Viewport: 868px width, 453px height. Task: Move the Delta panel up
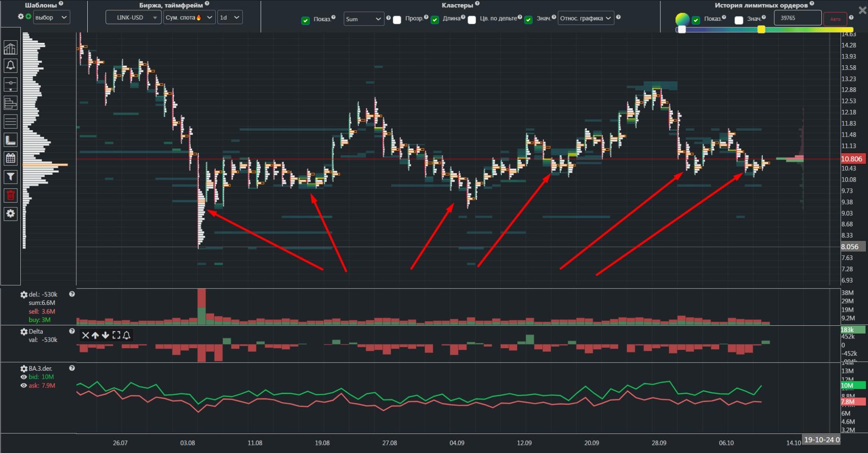95,336
